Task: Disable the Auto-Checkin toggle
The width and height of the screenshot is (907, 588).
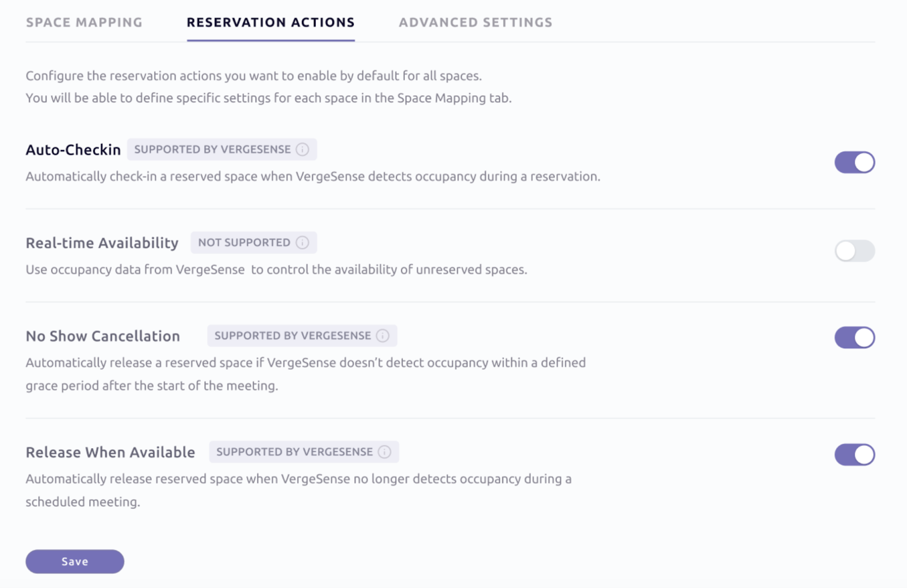Action: point(854,163)
